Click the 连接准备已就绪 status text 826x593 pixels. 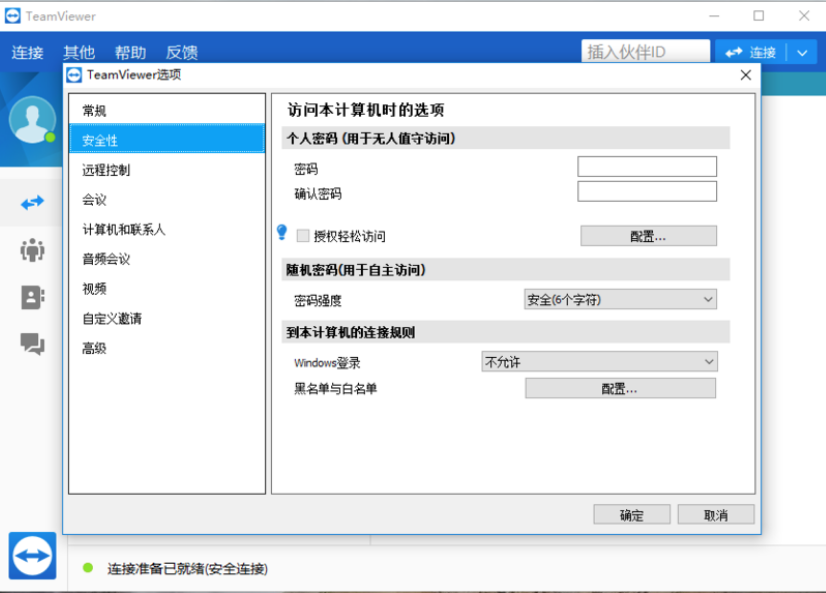click(x=188, y=569)
